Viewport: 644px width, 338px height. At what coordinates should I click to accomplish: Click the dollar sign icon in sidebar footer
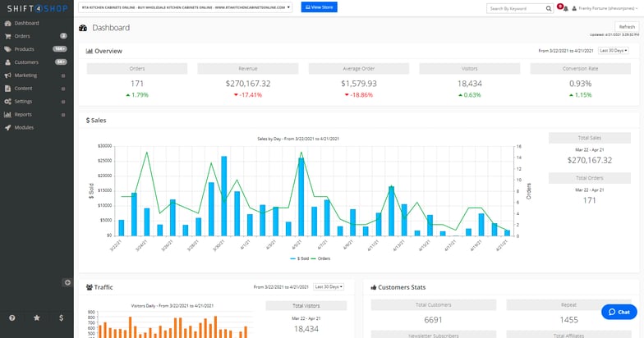click(x=61, y=318)
